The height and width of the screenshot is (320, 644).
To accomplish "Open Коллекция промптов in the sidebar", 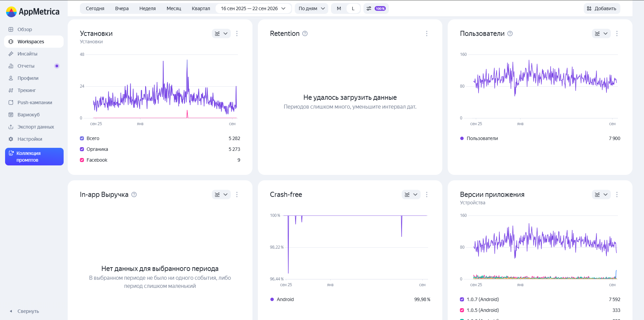I will point(34,157).
